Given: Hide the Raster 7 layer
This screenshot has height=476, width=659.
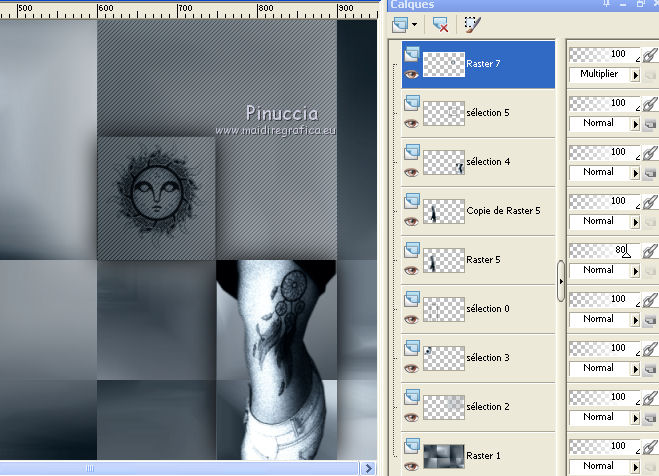Looking at the screenshot, I should point(411,74).
